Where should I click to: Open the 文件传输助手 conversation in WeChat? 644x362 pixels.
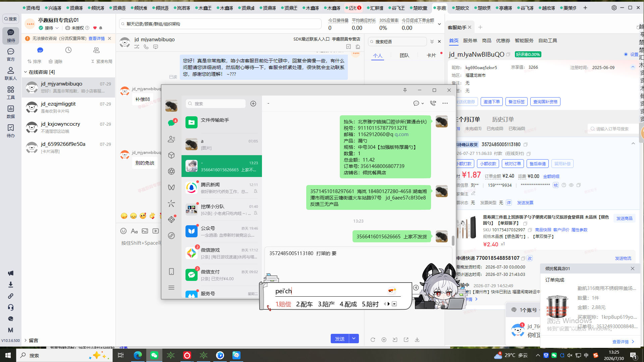click(221, 122)
